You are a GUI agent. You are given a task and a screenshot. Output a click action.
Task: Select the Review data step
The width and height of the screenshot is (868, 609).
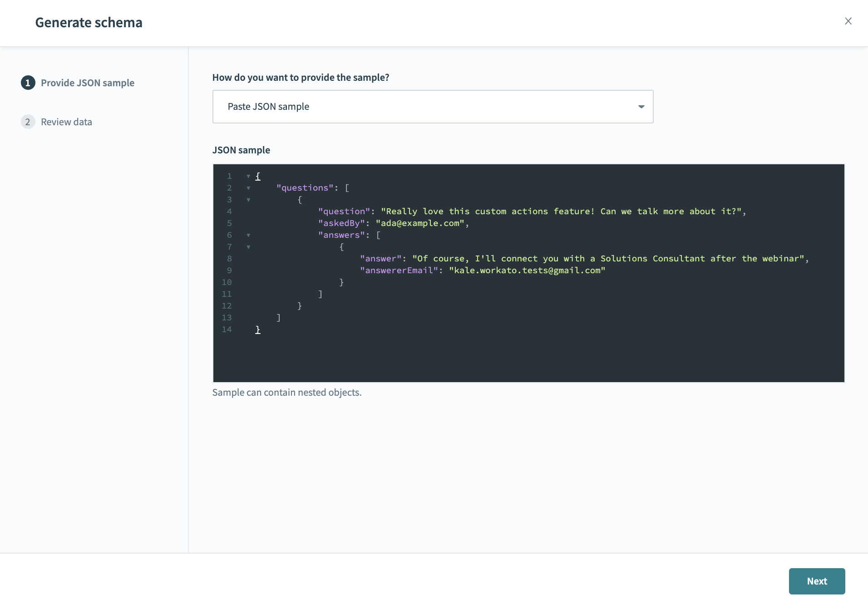(x=56, y=122)
